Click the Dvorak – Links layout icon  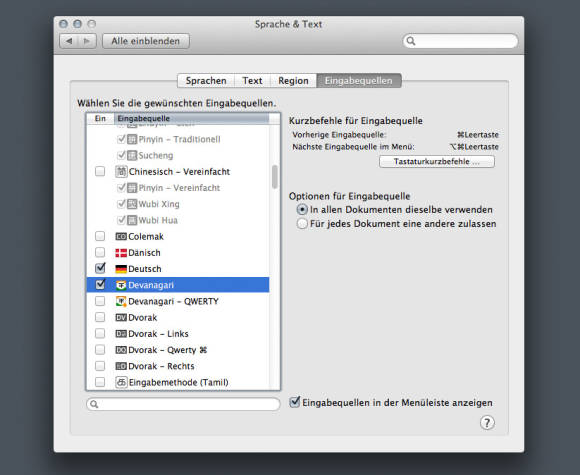[x=121, y=334]
